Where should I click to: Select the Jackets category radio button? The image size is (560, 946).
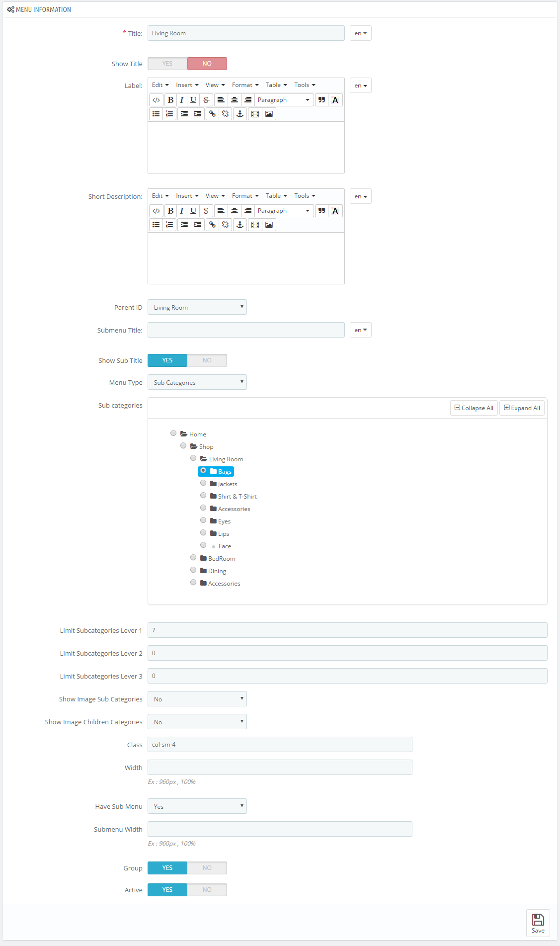[x=203, y=483]
